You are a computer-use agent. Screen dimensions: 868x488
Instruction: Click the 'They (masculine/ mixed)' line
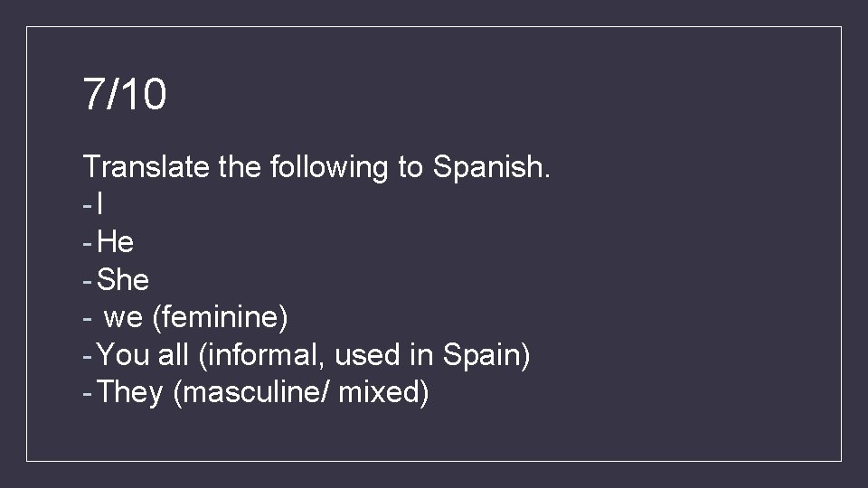pos(262,392)
